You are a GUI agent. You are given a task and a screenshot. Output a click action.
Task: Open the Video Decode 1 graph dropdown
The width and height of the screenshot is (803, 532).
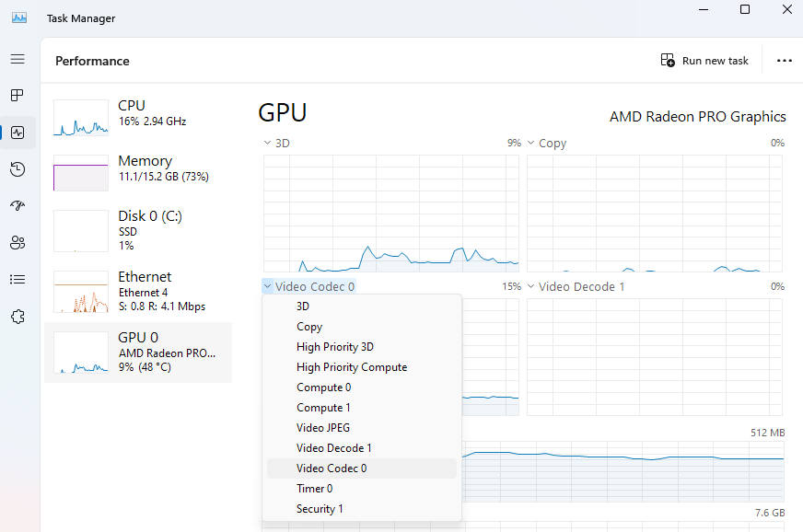(x=576, y=286)
